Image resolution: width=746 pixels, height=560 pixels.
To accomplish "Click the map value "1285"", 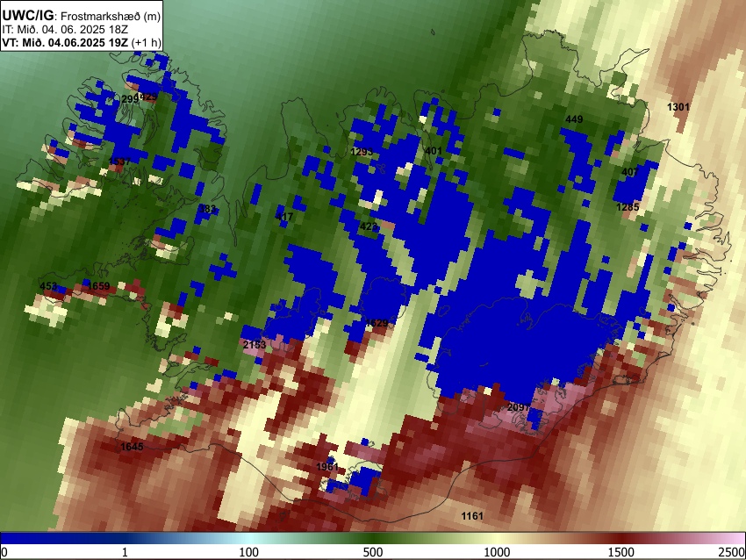I will click(628, 207).
